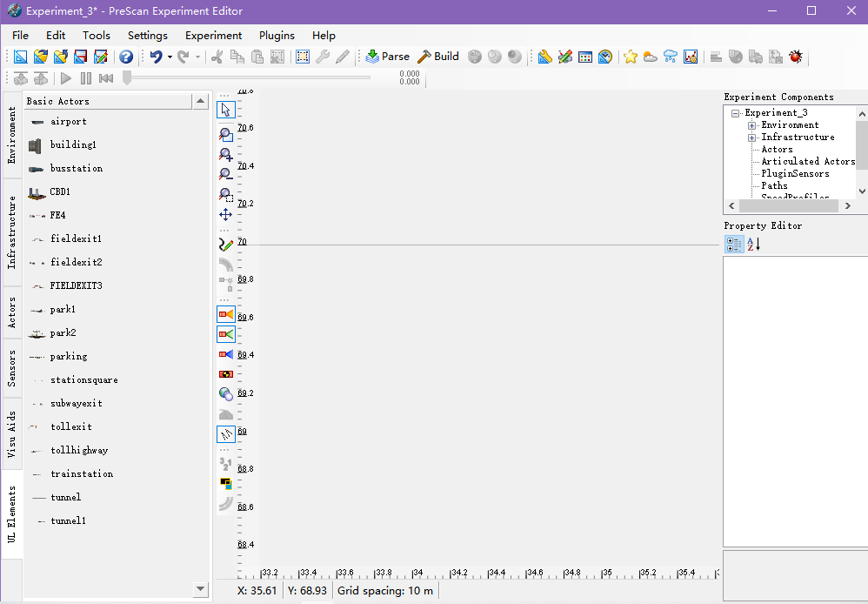Click the sun and cloud weather icon
Image resolution: width=868 pixels, height=604 pixels.
[650, 57]
